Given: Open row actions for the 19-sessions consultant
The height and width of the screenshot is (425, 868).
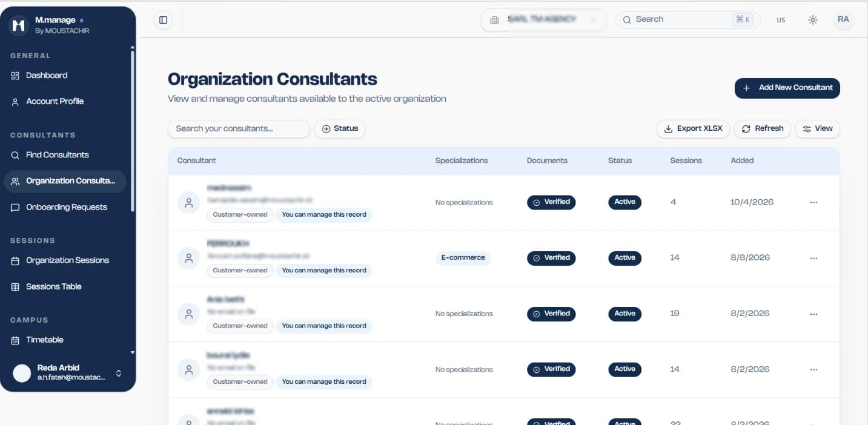Looking at the screenshot, I should tap(813, 314).
